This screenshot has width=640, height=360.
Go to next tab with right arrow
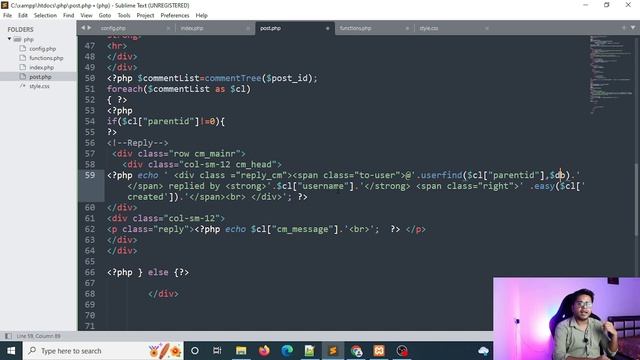tap(89, 28)
